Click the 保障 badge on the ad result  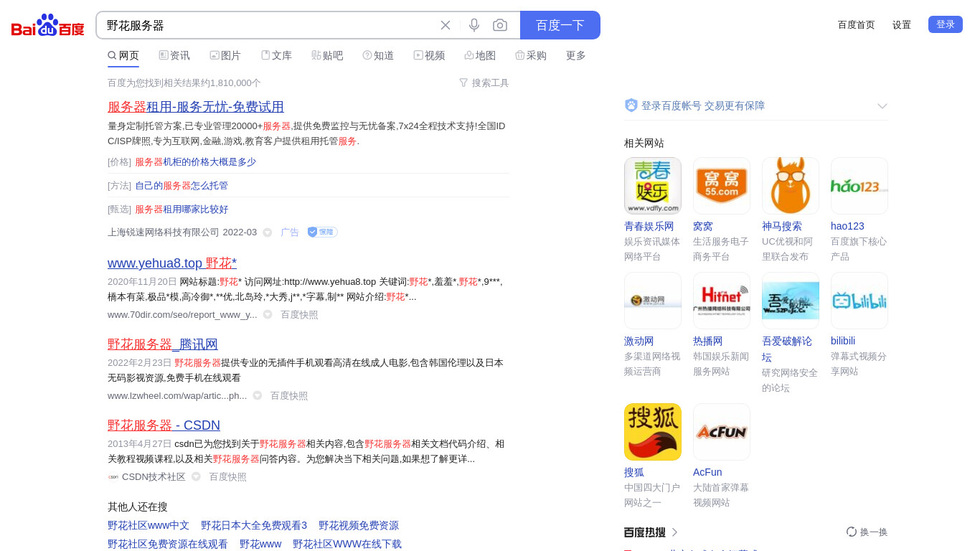point(322,232)
